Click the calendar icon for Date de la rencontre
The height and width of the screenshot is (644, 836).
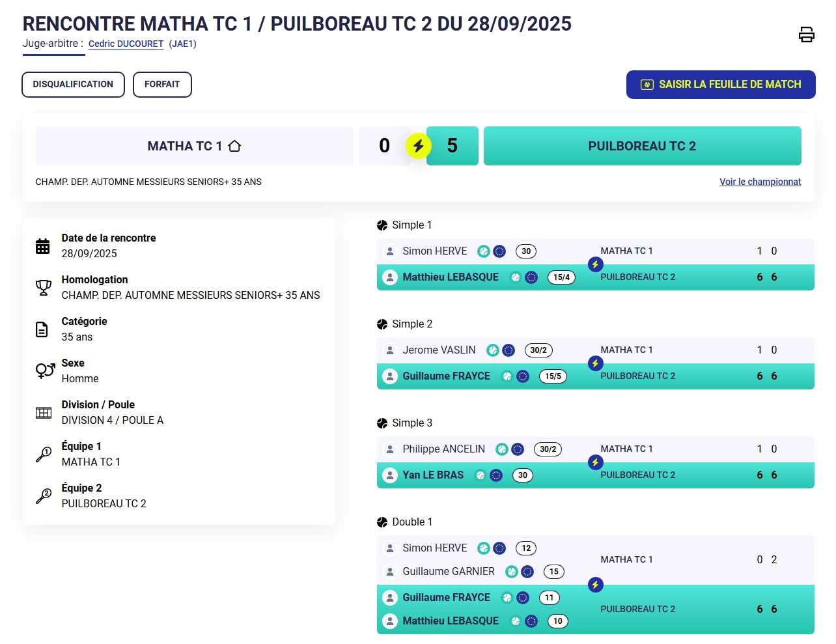pos(43,246)
